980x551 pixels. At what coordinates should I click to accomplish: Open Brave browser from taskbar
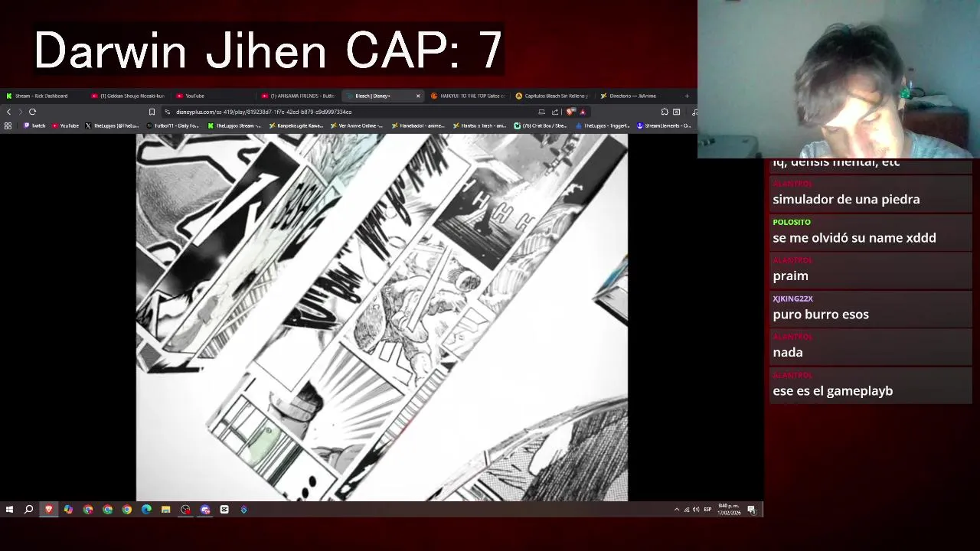pyautogui.click(x=49, y=510)
